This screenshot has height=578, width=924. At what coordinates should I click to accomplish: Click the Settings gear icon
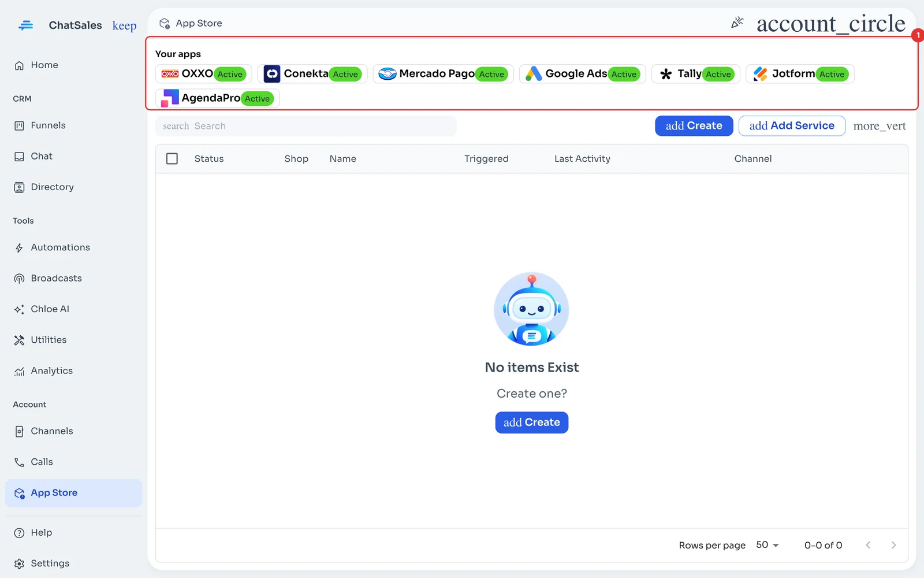click(19, 564)
